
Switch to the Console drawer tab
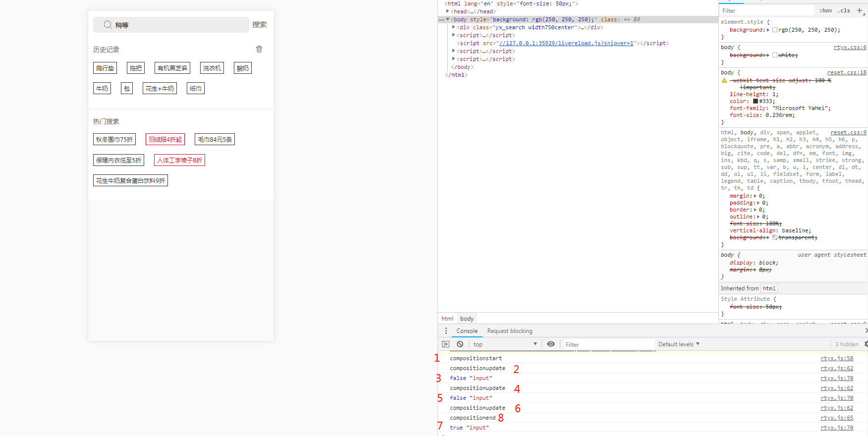pos(467,331)
